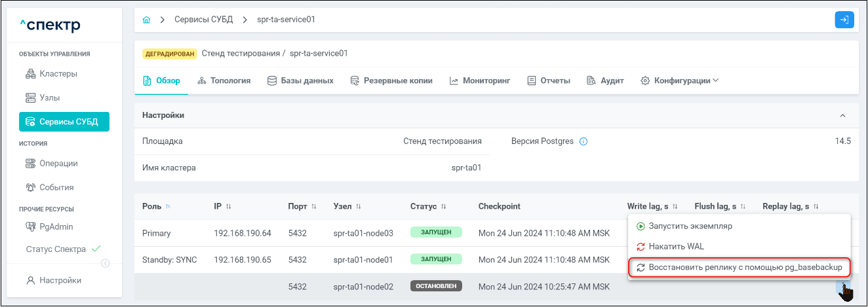Collapse the Настройки section

842,115
